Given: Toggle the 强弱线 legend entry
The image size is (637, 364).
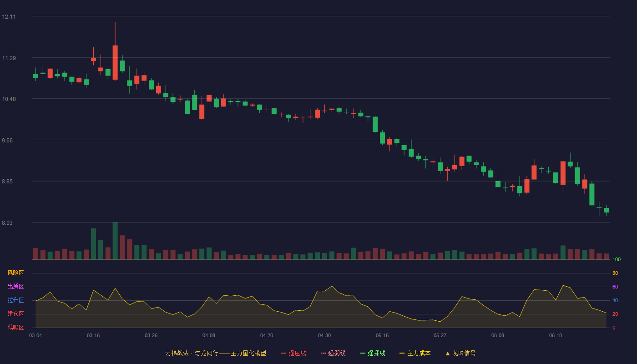Looking at the screenshot, I should [333, 353].
